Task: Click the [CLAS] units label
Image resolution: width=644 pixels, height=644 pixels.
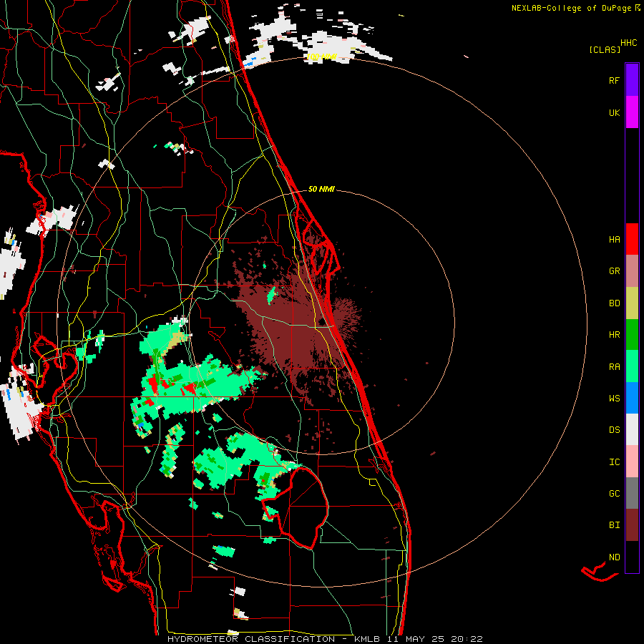Action: click(605, 50)
